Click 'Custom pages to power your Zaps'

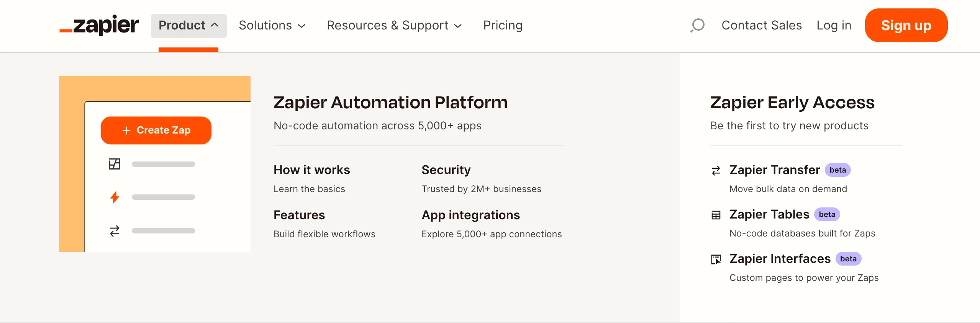pos(804,278)
